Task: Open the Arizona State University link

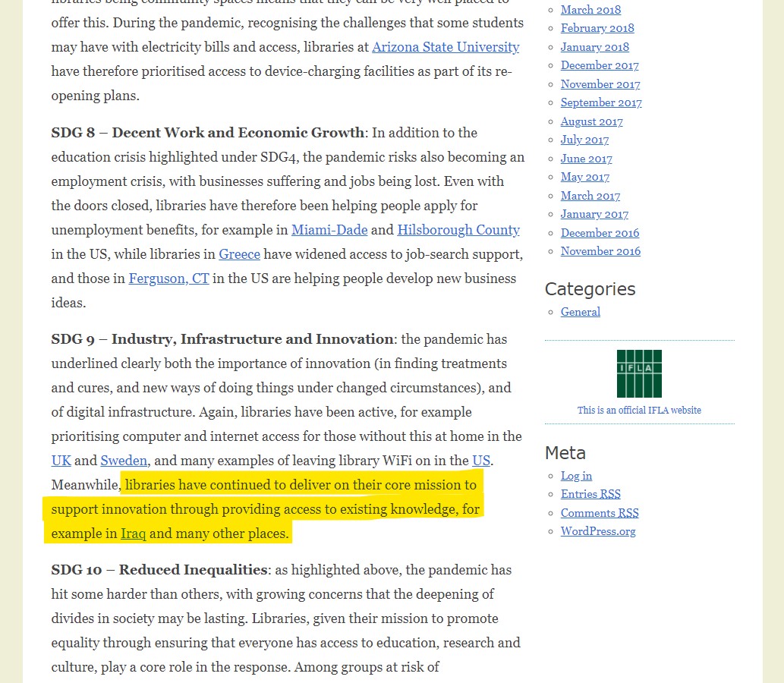Action: pyautogui.click(x=446, y=47)
